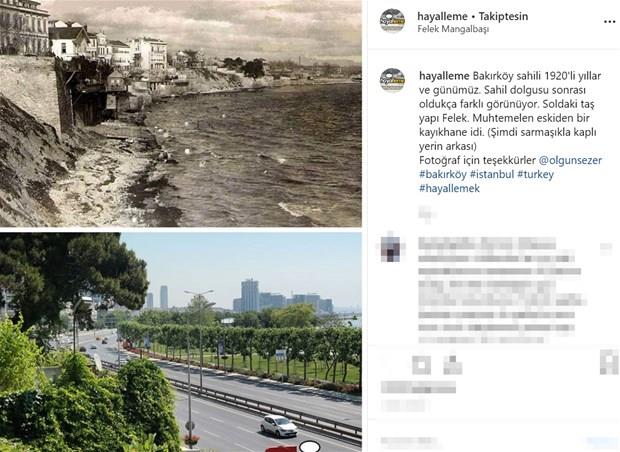Select the modern coastal road photo
The image size is (620, 452).
(181, 342)
